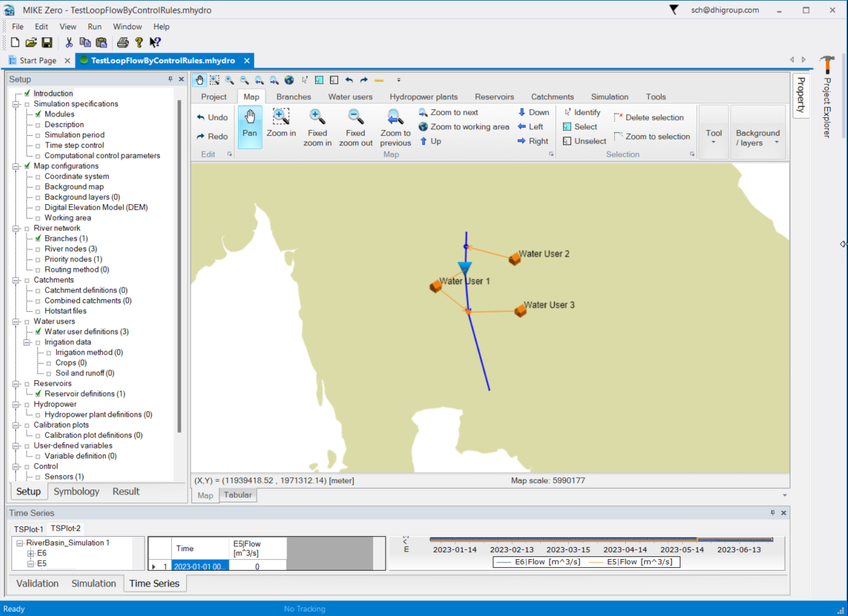Viewport: 848px width, 616px height.
Task: Click the Zoom to working area button
Action: click(x=464, y=127)
